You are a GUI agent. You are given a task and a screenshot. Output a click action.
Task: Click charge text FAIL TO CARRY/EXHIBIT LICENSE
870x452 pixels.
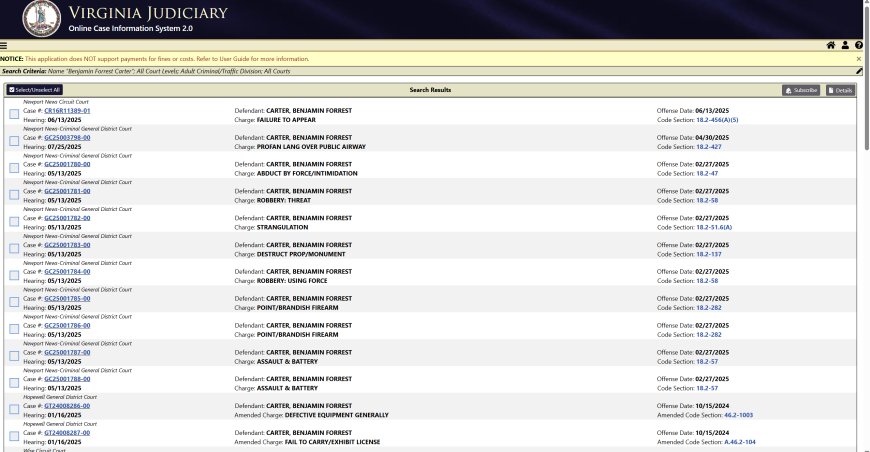pos(332,442)
